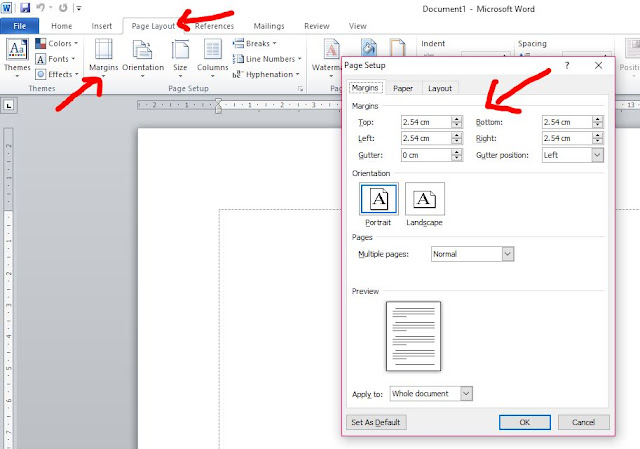640x449 pixels.
Task: Click the Redo icon in Quick Access toolbar
Action: 63,7
